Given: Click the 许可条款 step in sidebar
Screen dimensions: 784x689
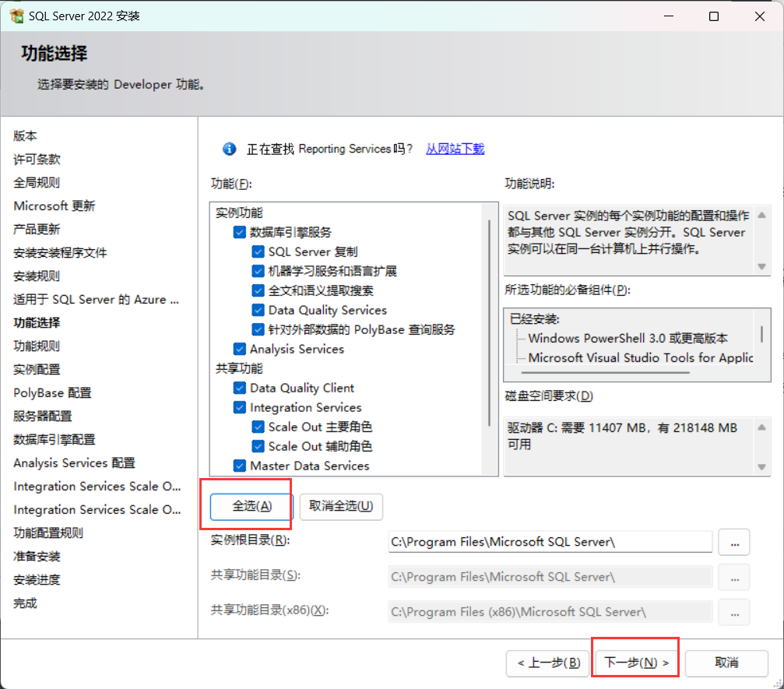Looking at the screenshot, I should pos(37,160).
